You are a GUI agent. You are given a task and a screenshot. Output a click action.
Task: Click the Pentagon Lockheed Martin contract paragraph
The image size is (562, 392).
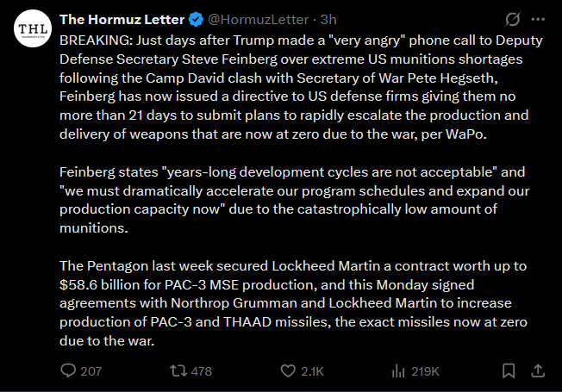(293, 303)
